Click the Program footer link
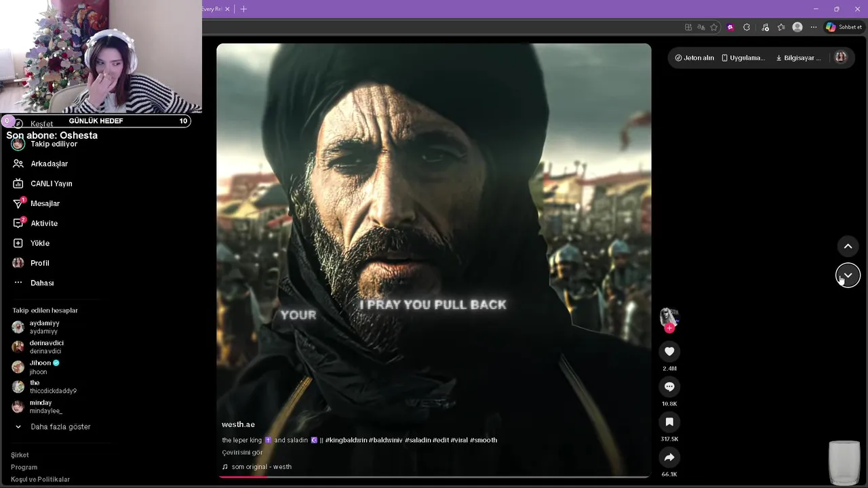The width and height of the screenshot is (868, 488). (x=24, y=467)
